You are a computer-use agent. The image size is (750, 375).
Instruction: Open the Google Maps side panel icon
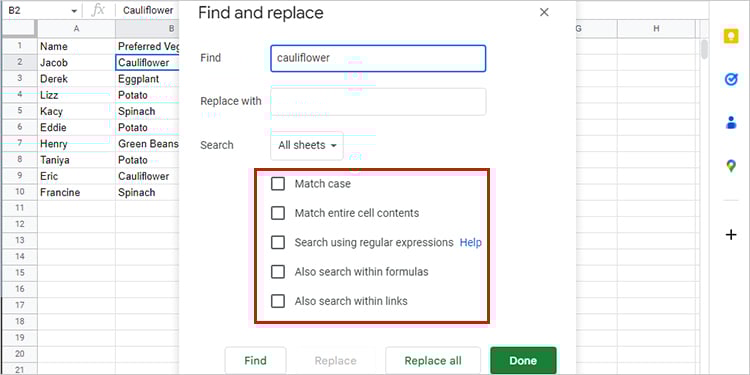pyautogui.click(x=731, y=166)
